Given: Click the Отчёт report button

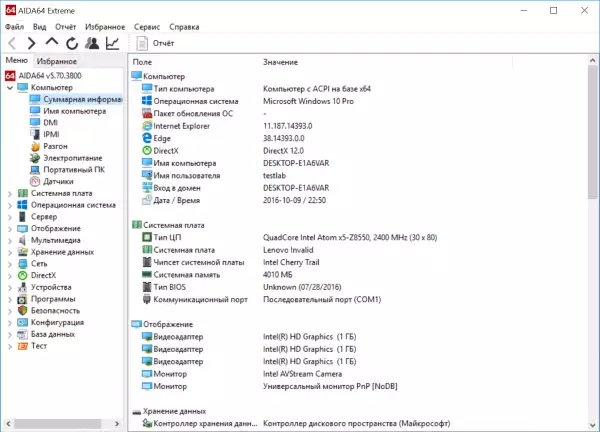Looking at the screenshot, I should point(155,43).
